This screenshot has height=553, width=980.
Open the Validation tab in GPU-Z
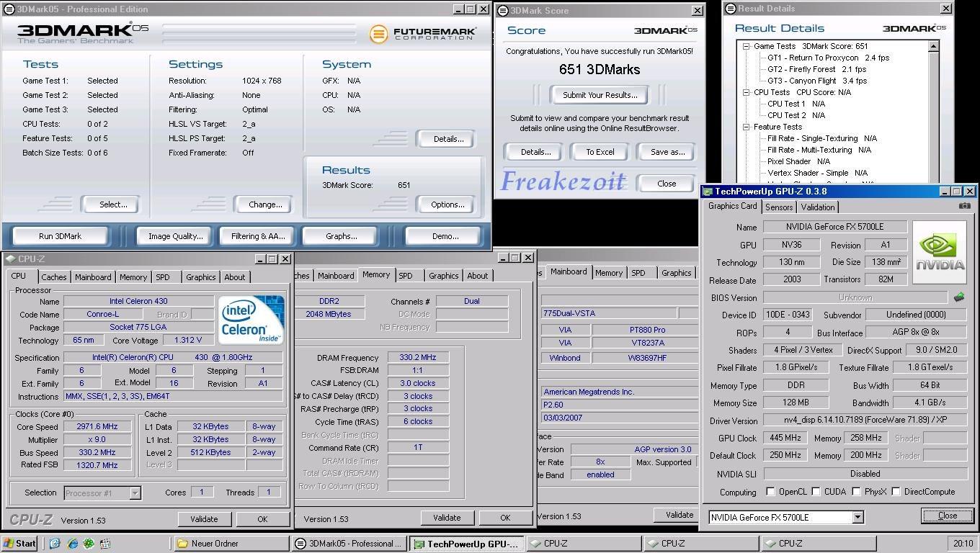click(x=817, y=207)
